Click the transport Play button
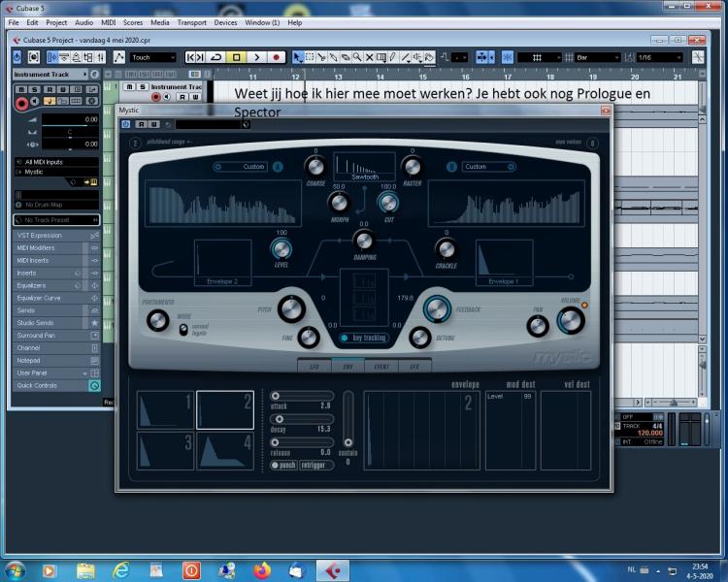The image size is (728, 582). (257, 57)
